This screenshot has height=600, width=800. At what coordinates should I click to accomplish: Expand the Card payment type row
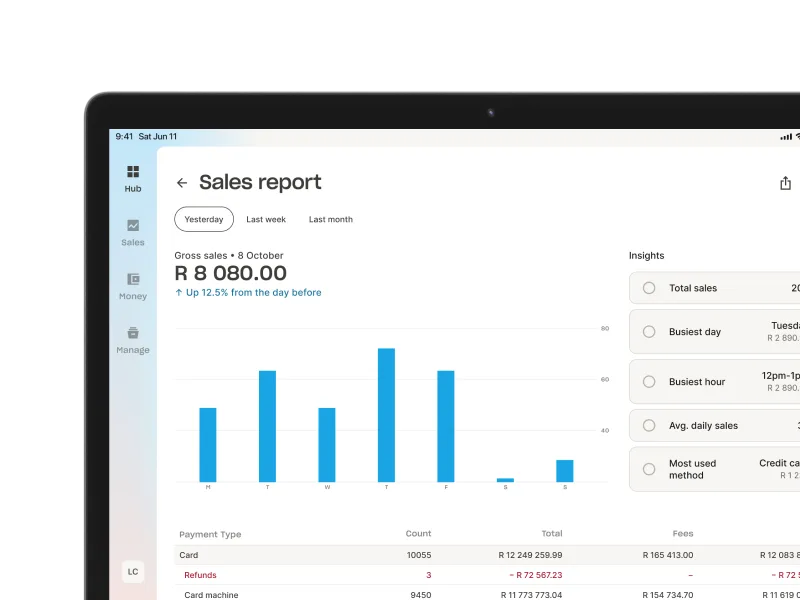[189, 555]
